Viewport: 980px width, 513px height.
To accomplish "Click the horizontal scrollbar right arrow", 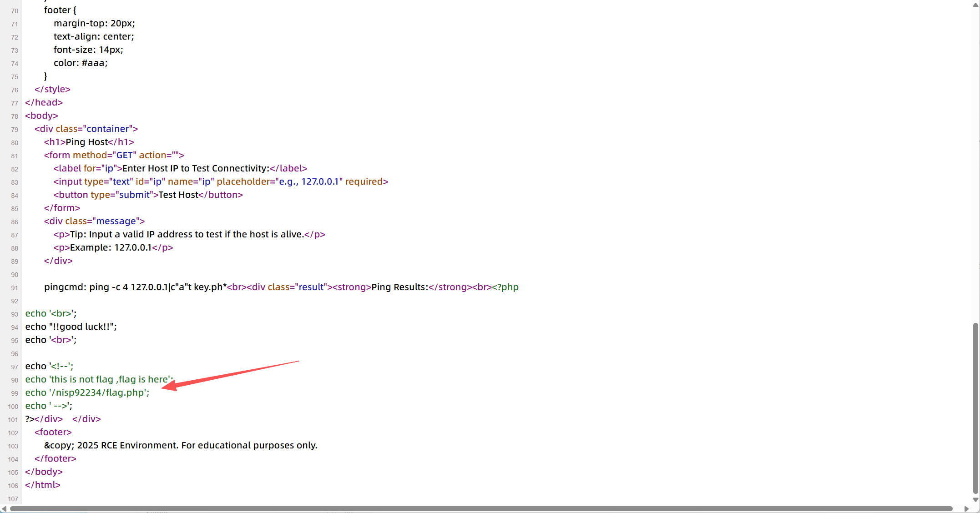I will [966, 509].
